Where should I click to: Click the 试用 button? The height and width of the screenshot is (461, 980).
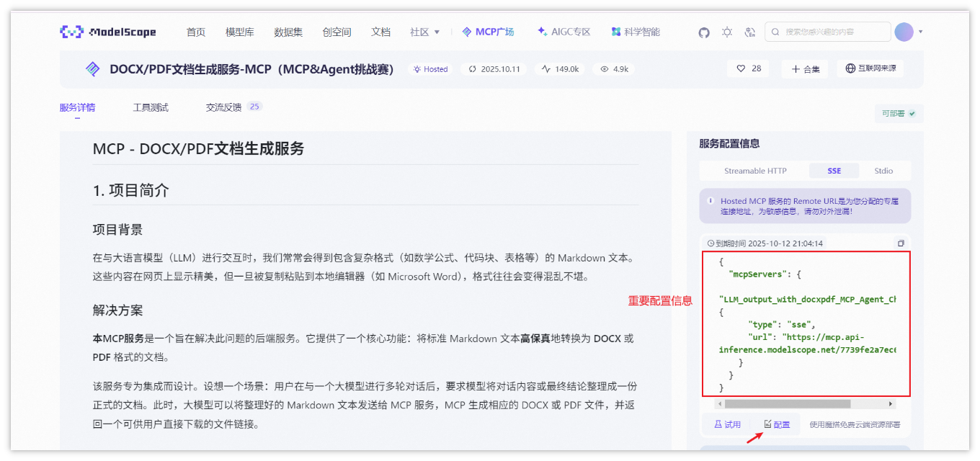728,424
